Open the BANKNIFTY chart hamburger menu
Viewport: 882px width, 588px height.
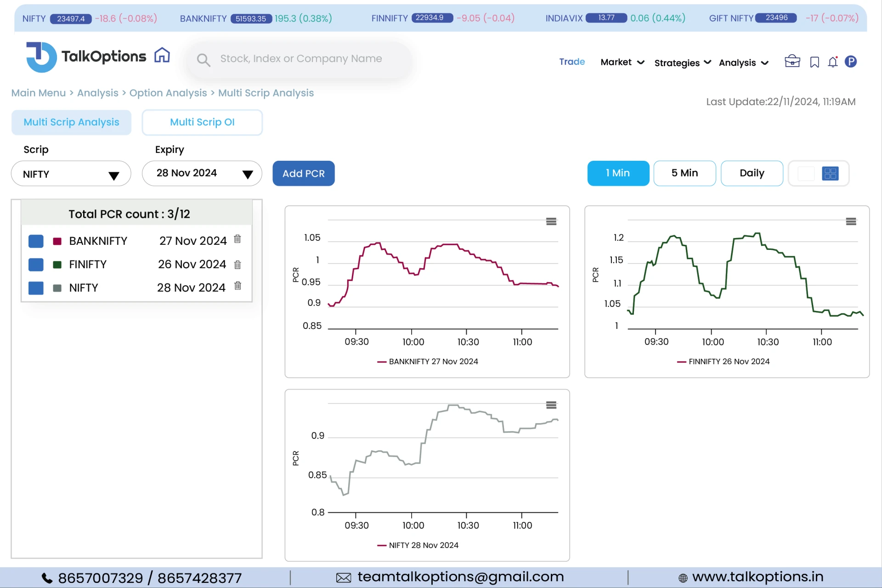pos(551,221)
